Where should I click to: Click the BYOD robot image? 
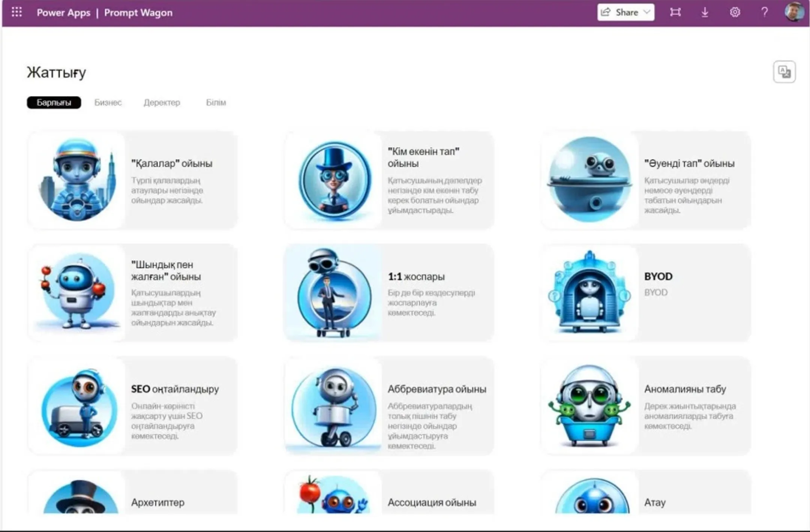pyautogui.click(x=590, y=293)
